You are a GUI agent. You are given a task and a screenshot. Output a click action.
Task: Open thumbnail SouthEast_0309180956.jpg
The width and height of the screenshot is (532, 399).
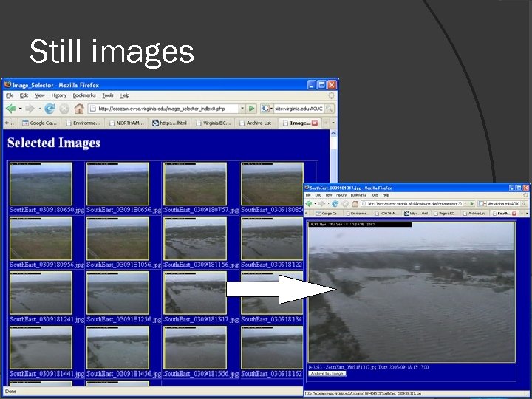coord(41,239)
